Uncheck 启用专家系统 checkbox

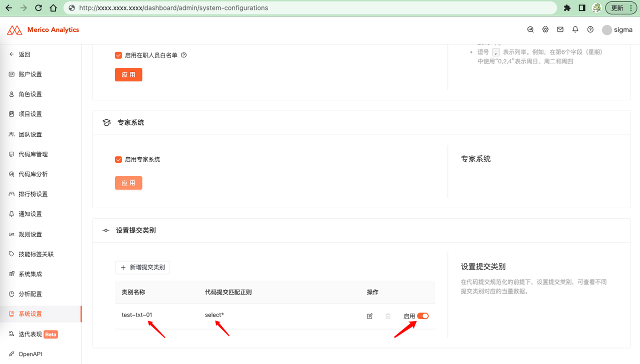tap(118, 160)
